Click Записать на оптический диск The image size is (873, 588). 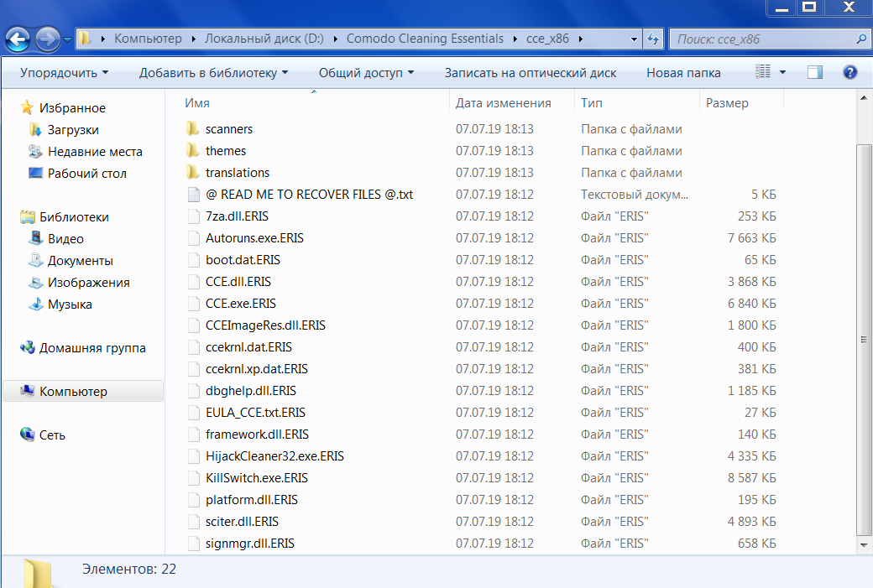tap(530, 73)
